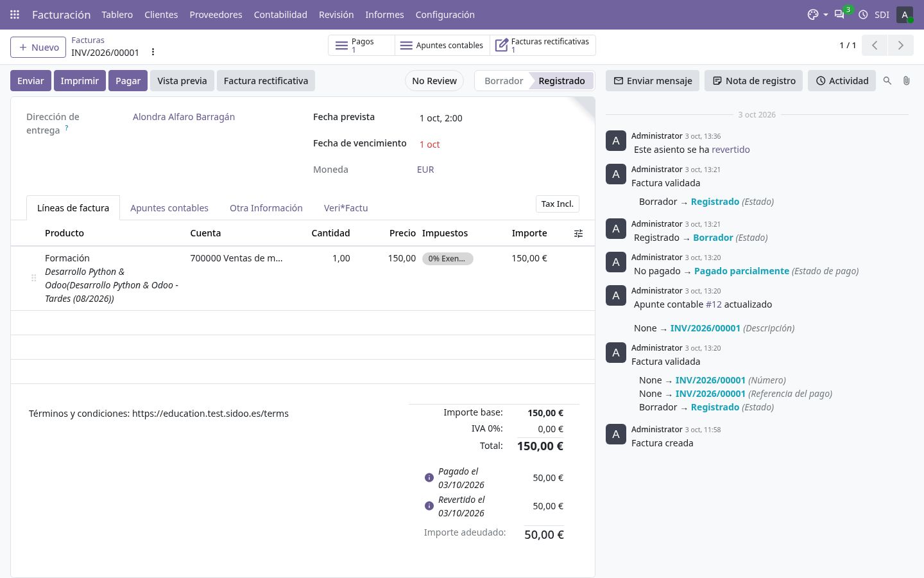Open attachments paperclip icon

click(x=906, y=81)
